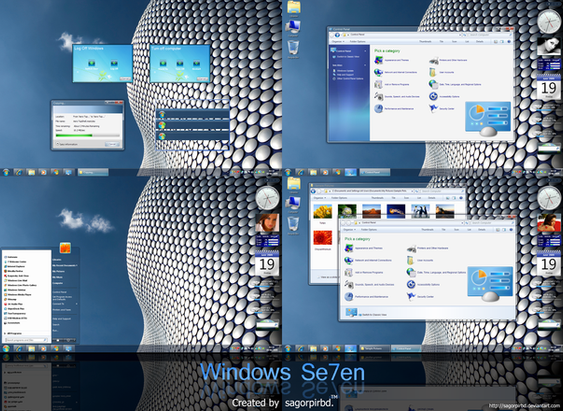Click the Start menu search programs field
The image size is (563, 411).
click(26, 340)
